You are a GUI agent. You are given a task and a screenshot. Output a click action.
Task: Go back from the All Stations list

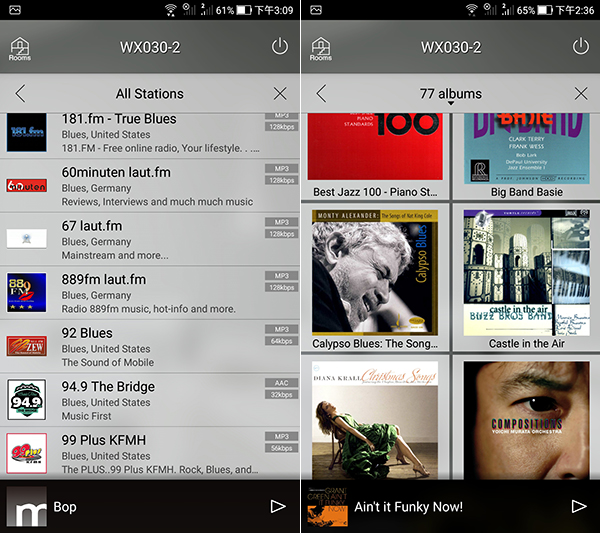(21, 93)
